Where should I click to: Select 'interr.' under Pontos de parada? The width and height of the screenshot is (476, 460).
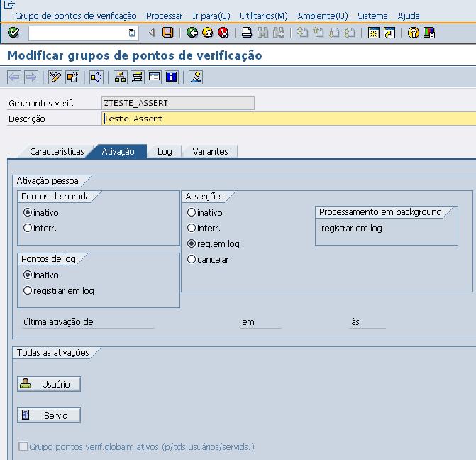28,229
